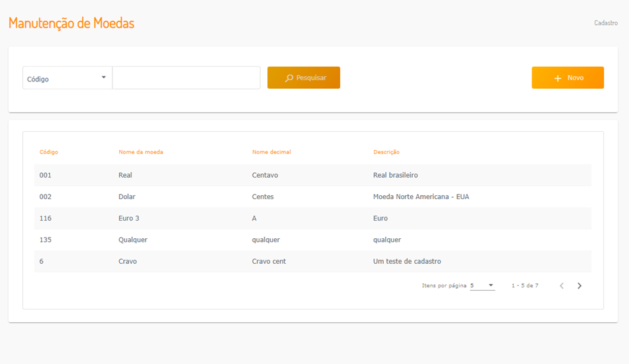This screenshot has width=629, height=364.
Task: Open the Código search filter dropdown
Action: pos(67,78)
